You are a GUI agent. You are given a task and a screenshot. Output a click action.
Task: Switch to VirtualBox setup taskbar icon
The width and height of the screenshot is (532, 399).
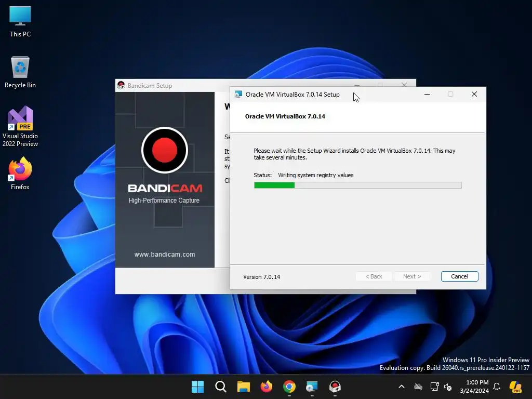pyautogui.click(x=312, y=387)
